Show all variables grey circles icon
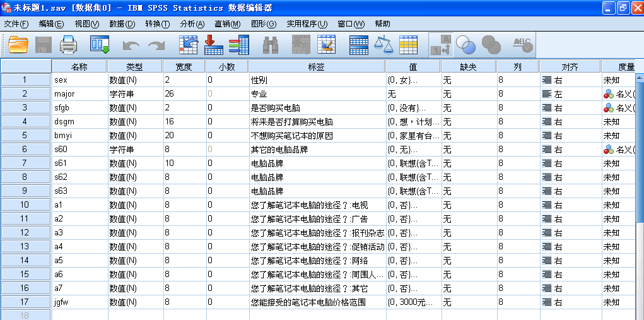 pyautogui.click(x=491, y=44)
